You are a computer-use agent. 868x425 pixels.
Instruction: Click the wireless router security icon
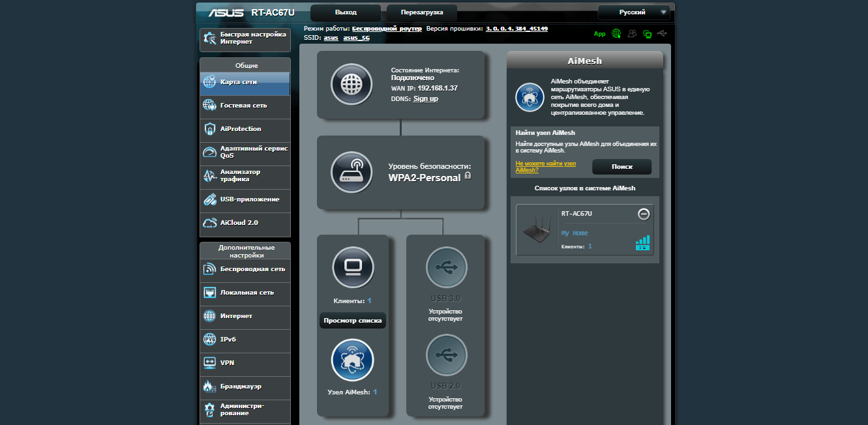click(352, 172)
